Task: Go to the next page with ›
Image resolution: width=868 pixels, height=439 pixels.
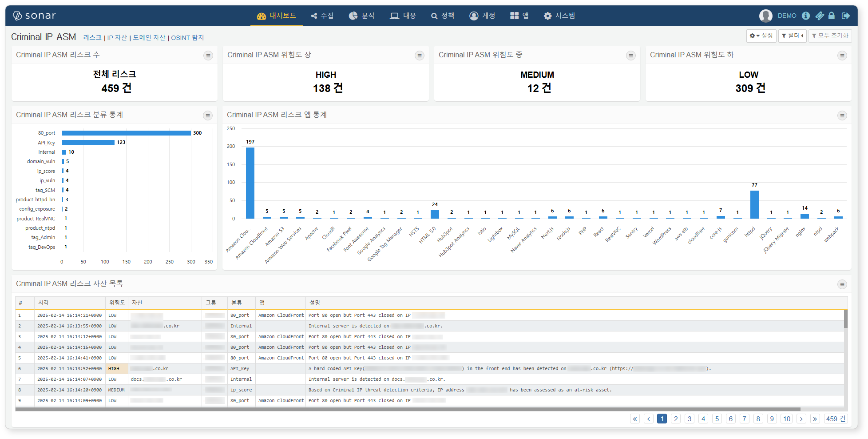Action: (801, 419)
